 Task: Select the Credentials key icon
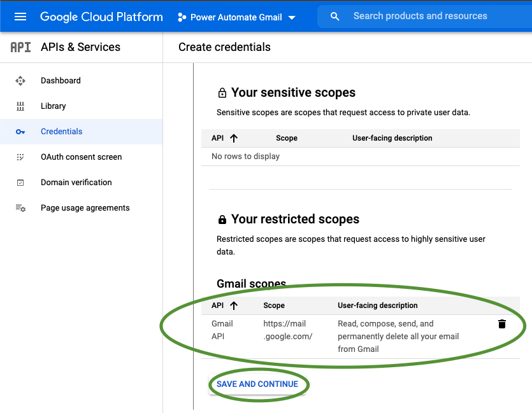[x=20, y=131]
